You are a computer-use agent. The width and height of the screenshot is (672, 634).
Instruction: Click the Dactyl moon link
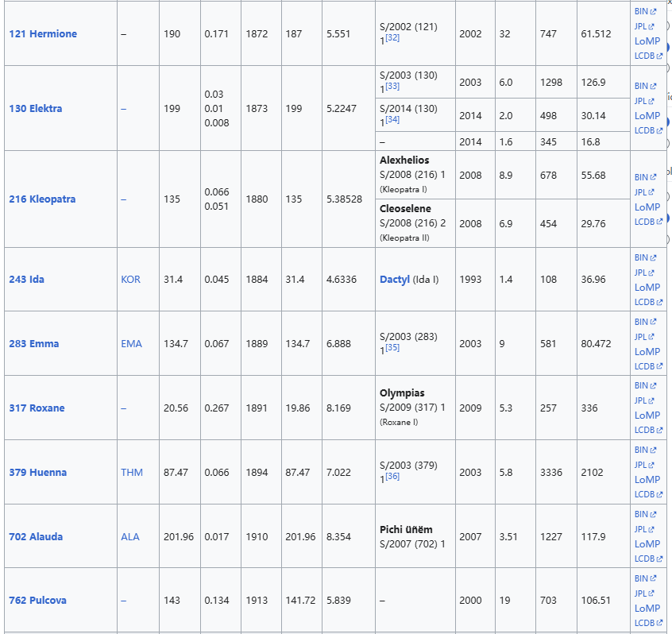coord(395,280)
